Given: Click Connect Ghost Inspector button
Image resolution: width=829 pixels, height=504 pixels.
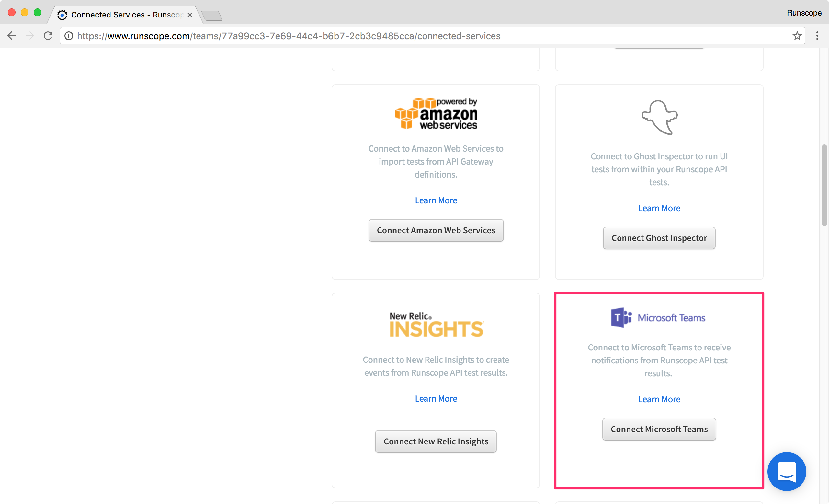Looking at the screenshot, I should (x=659, y=238).
